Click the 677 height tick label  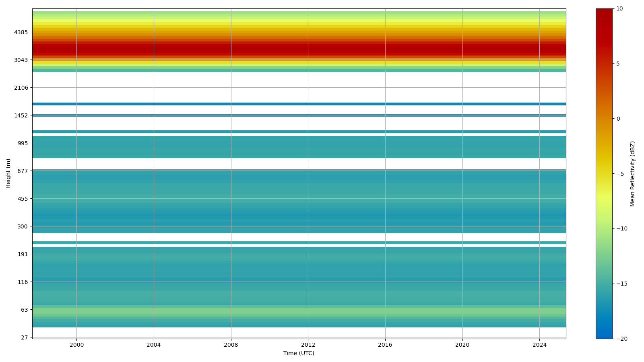tap(23, 171)
